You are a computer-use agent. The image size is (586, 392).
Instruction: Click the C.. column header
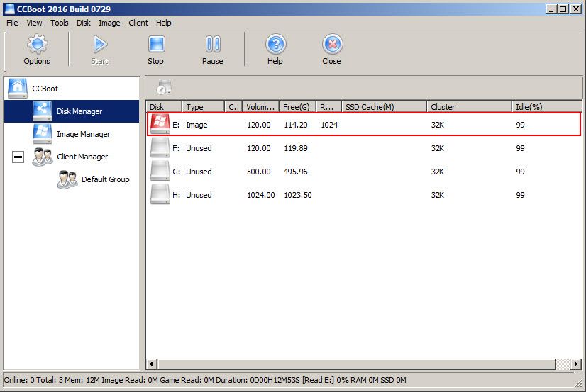[233, 107]
